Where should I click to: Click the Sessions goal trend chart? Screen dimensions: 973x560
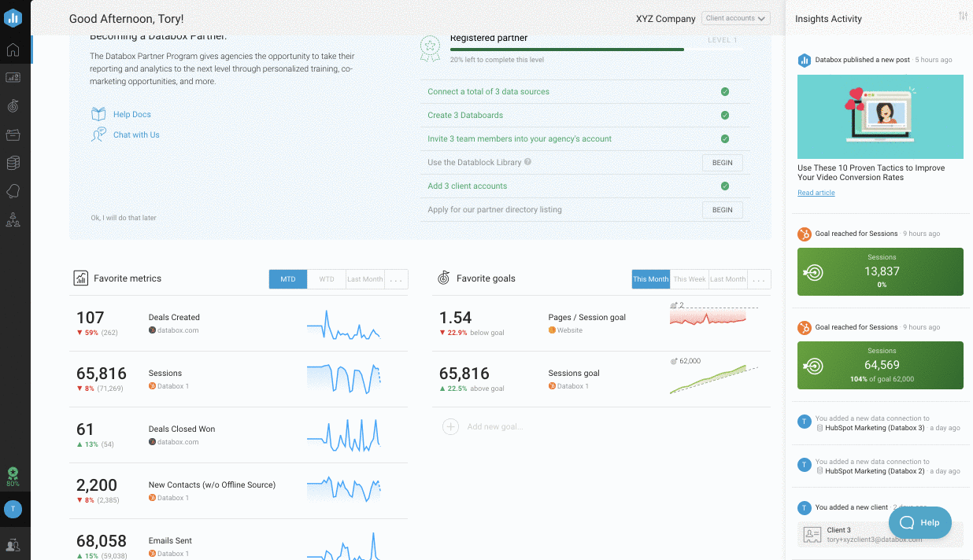714,376
